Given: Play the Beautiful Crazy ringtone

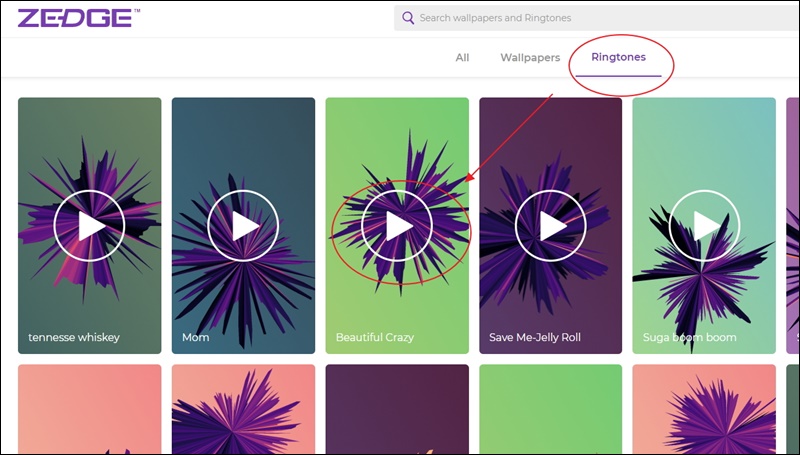Looking at the screenshot, I should (397, 226).
